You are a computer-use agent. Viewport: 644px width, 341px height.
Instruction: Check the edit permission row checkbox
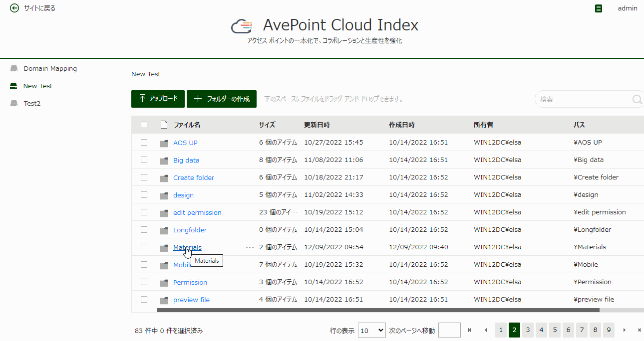[x=144, y=212]
